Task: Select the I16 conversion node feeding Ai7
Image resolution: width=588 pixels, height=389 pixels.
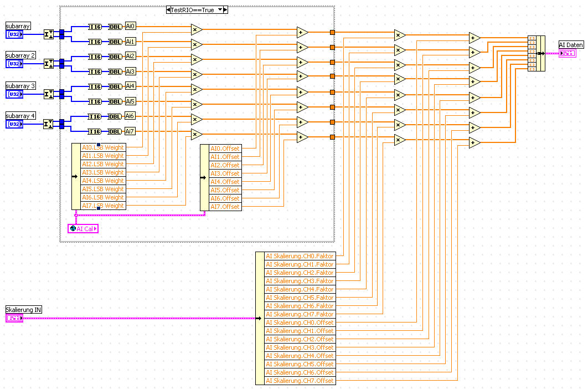Action: click(x=95, y=131)
